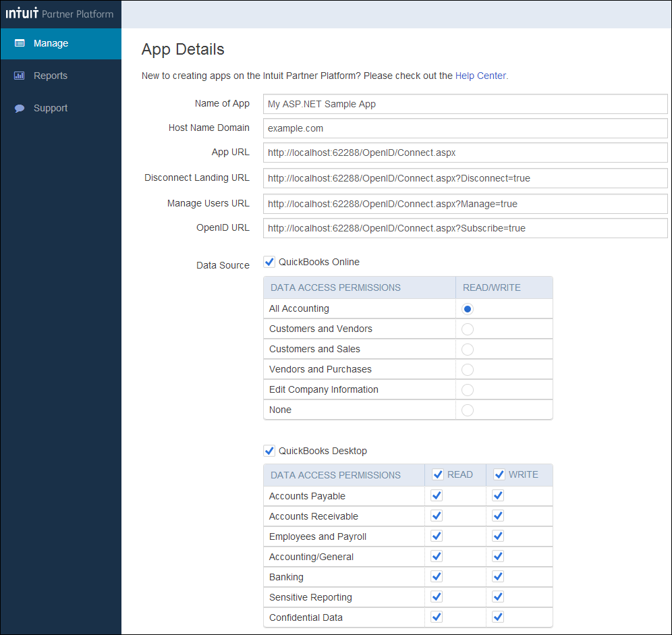Click the 'READ/WRITE' column header

point(492,287)
